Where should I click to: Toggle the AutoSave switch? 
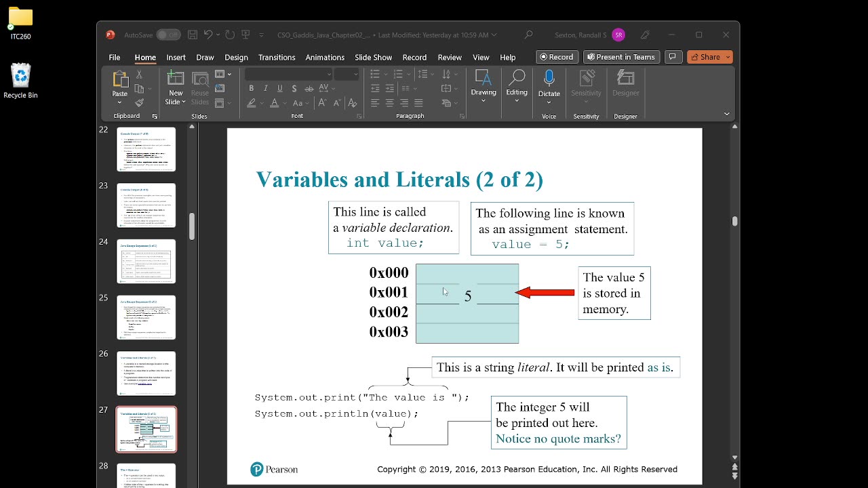tap(168, 35)
